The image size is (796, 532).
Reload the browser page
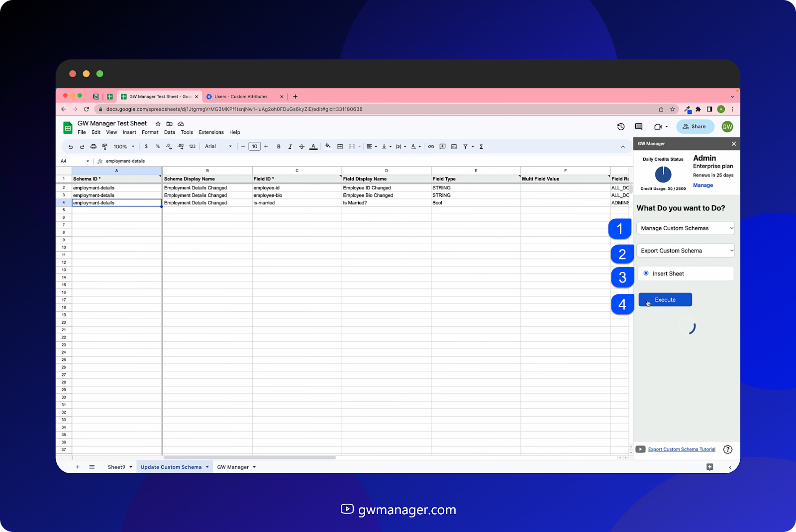pyautogui.click(x=87, y=109)
